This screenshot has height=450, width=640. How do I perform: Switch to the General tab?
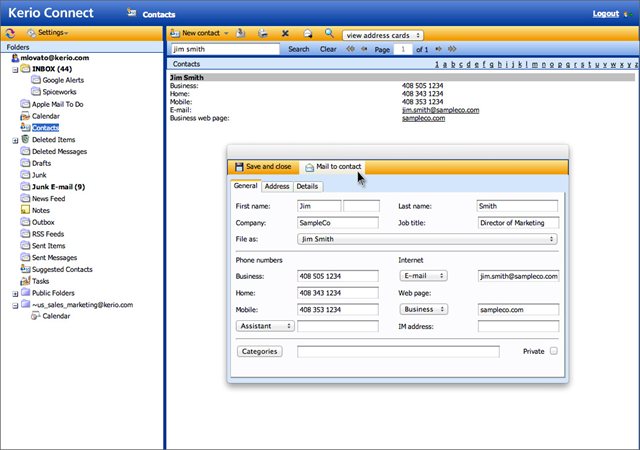click(245, 185)
